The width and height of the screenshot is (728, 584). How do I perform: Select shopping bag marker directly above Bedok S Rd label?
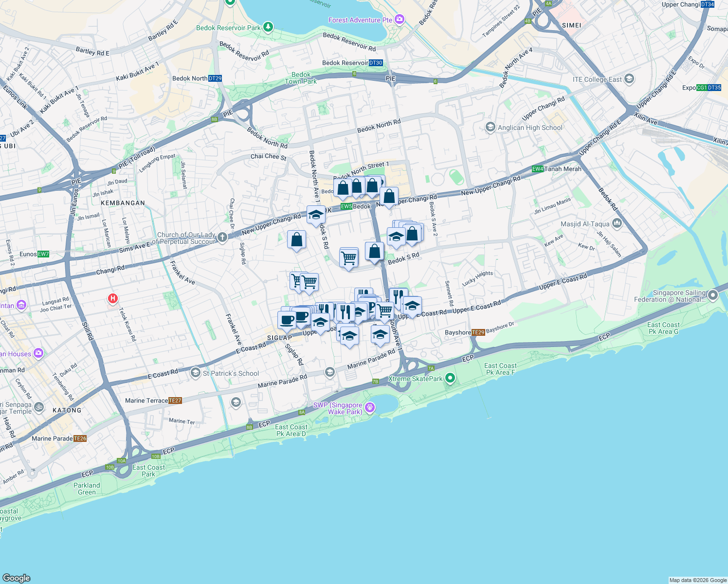tap(374, 252)
